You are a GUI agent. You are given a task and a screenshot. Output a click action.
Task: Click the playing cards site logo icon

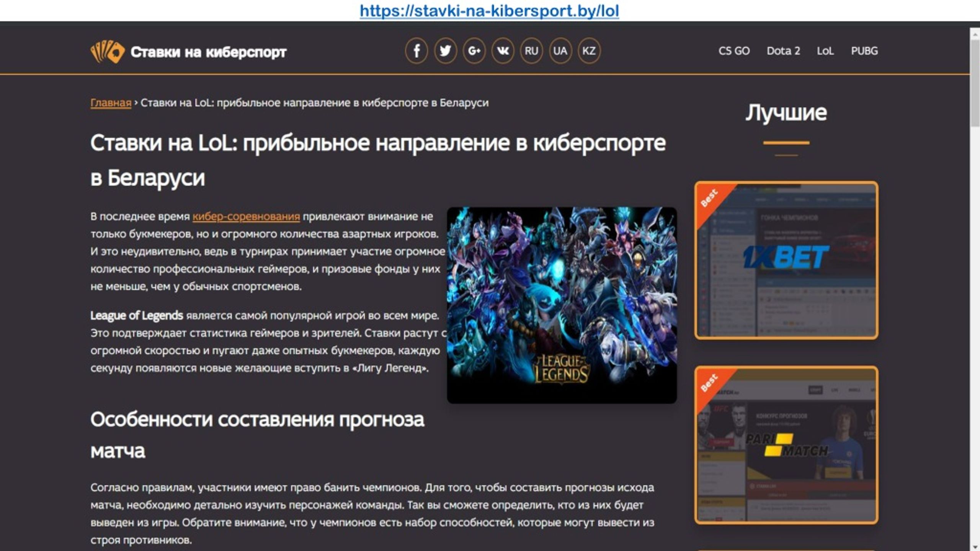(x=108, y=51)
